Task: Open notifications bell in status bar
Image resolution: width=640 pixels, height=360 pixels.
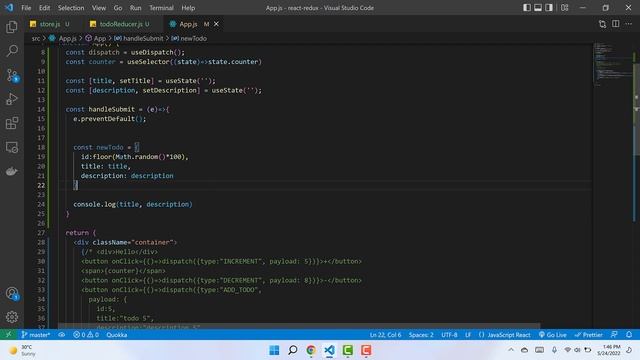Action: pos(629,335)
